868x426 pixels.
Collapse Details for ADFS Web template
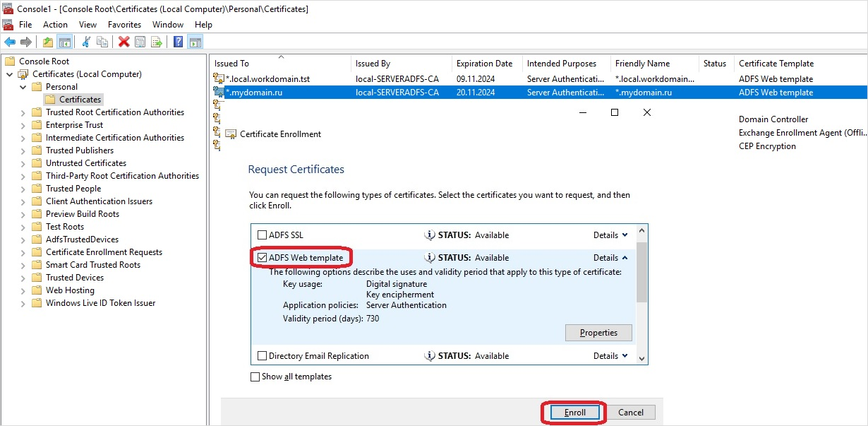(x=610, y=258)
